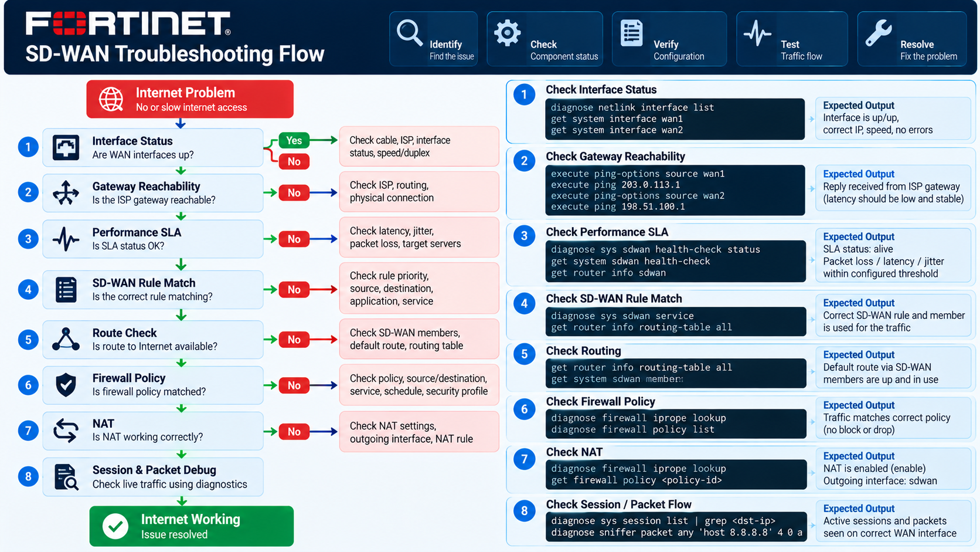Open the Internet Problem red box

190,99
